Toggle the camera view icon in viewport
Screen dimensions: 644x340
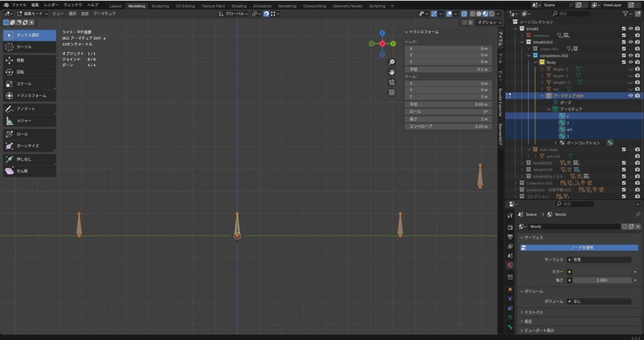(x=392, y=82)
